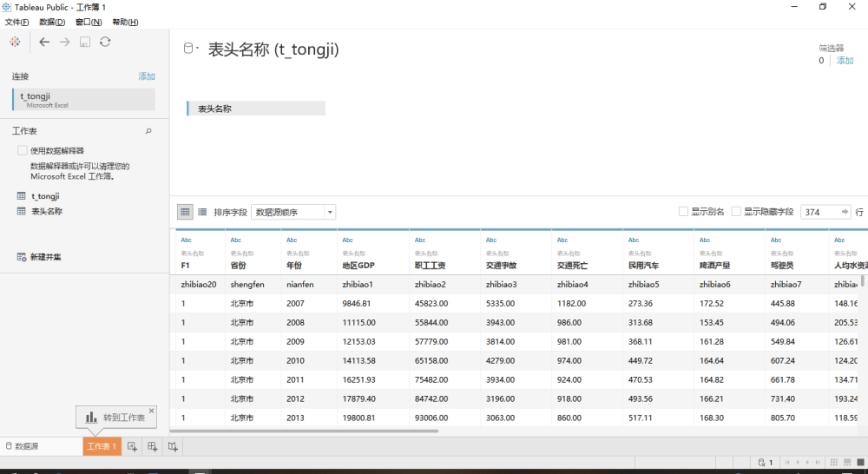Switch to data grid preview view
Screen dimensions: 868x474
[185, 212]
